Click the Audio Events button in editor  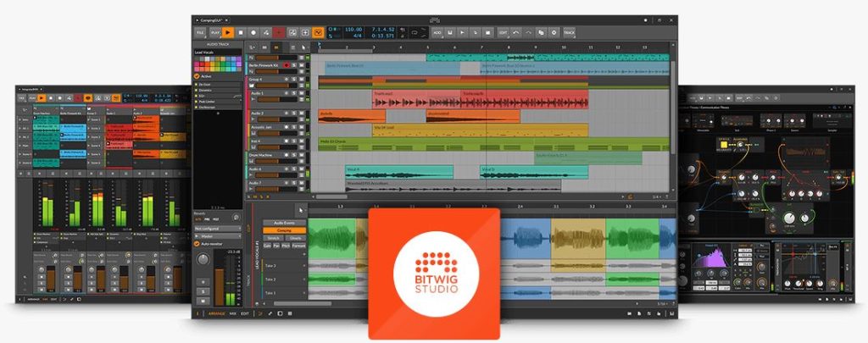(284, 223)
